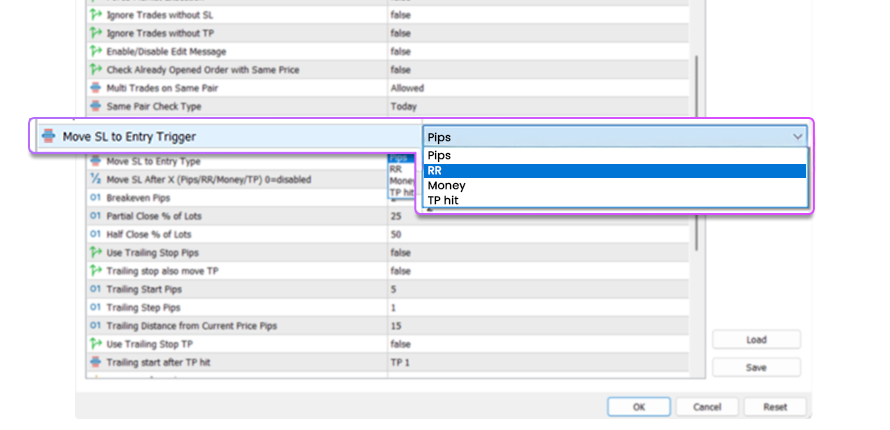Screen dimensions: 890x430
Task: Expand the Move SL to Entry Trigger dropdown arrow
Action: (x=797, y=136)
